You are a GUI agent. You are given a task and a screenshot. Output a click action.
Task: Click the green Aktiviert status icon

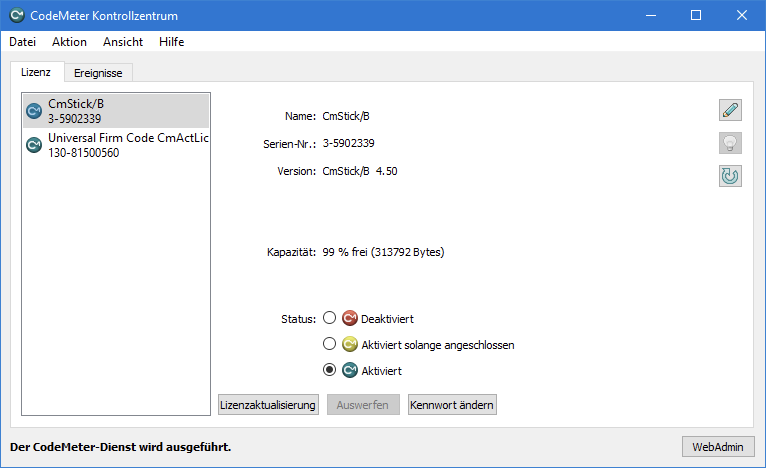pos(349,371)
